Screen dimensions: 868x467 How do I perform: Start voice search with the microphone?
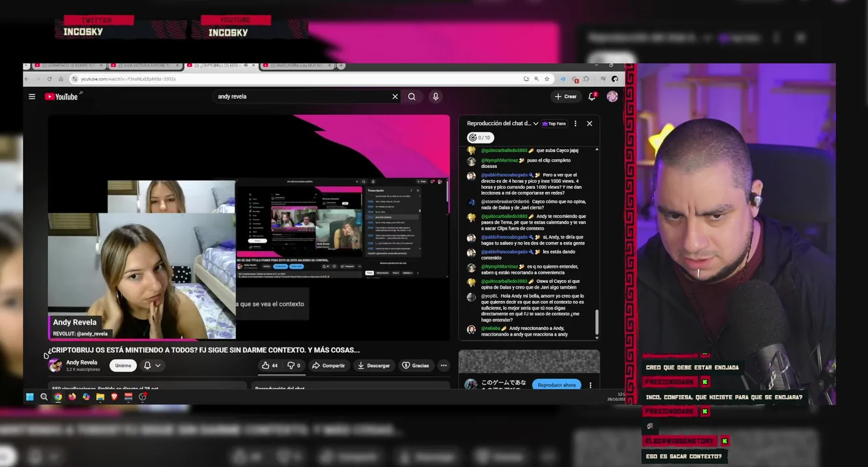[436, 97]
